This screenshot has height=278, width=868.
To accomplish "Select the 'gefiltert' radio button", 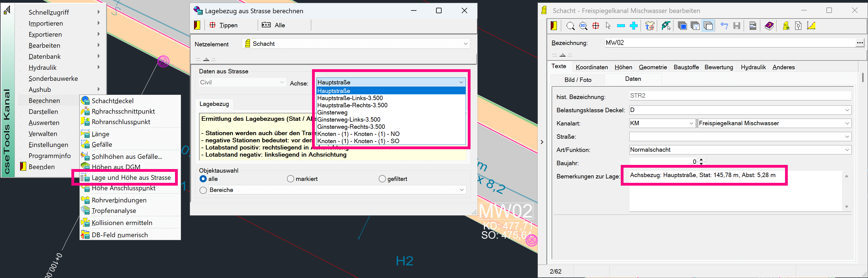I will pos(382,179).
